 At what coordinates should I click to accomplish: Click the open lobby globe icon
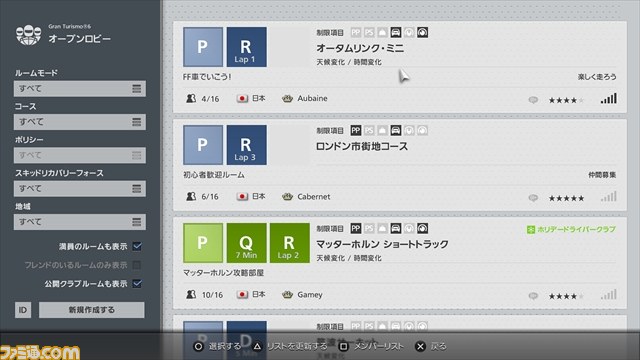click(29, 35)
